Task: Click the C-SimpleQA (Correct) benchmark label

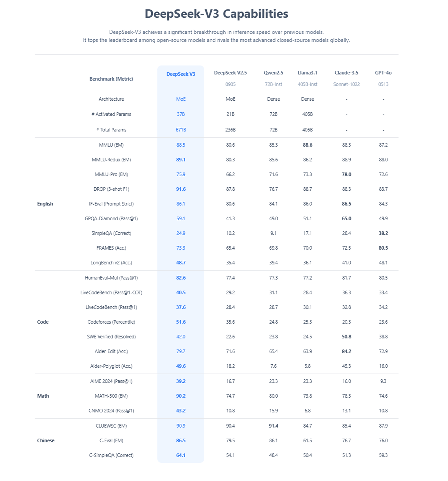Action: (x=111, y=455)
